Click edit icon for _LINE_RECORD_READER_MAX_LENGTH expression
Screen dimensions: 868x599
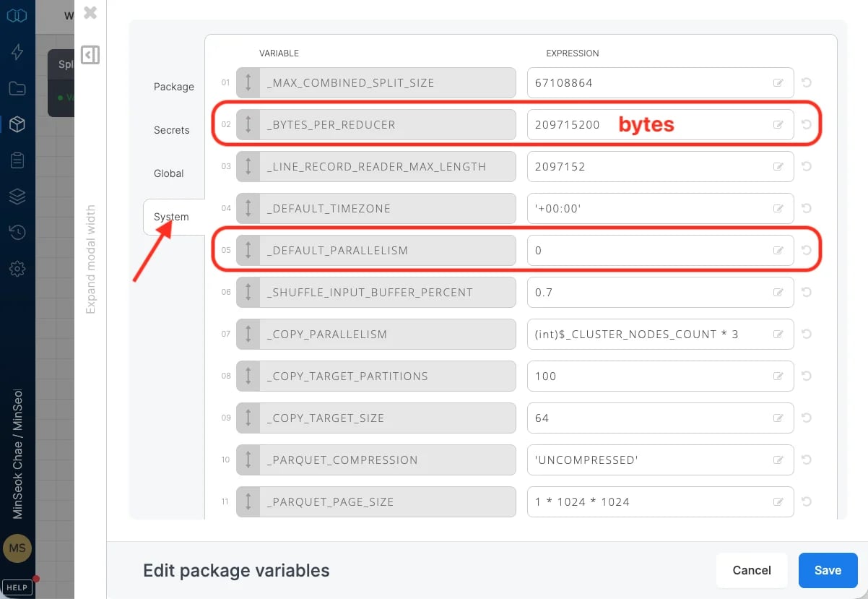pyautogui.click(x=778, y=167)
